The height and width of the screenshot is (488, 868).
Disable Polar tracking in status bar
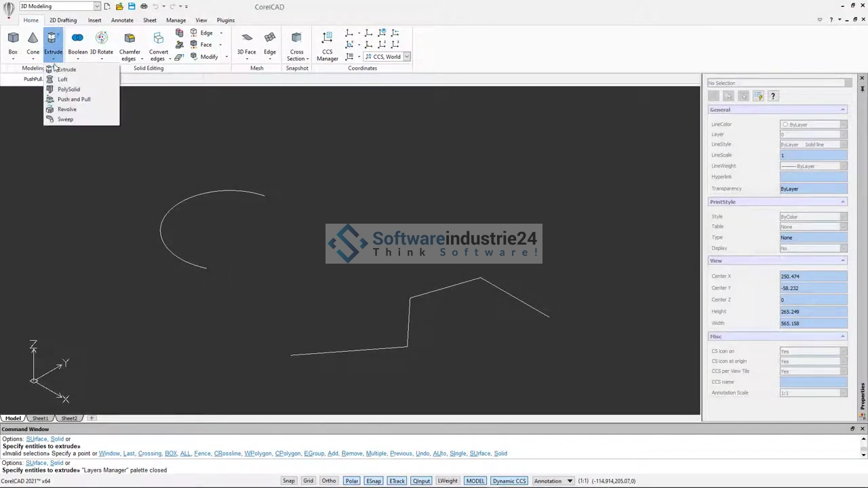[x=351, y=481]
